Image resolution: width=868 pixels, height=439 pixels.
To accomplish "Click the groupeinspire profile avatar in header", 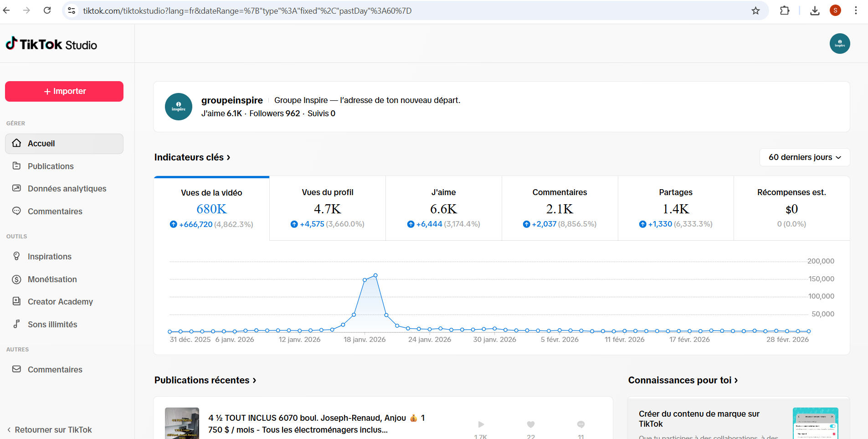I will (x=839, y=44).
